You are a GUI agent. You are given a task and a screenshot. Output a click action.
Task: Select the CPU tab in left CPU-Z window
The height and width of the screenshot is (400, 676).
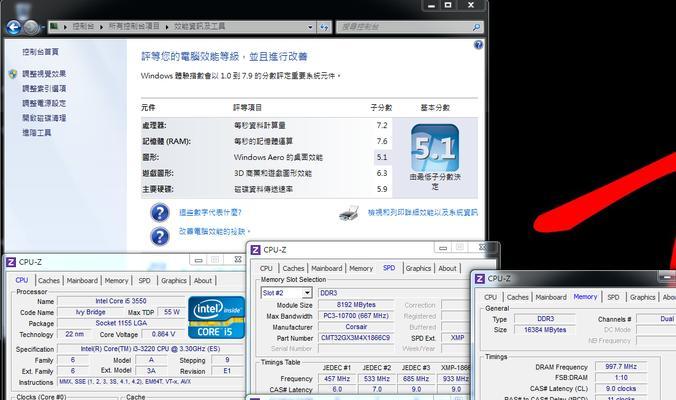point(22,280)
